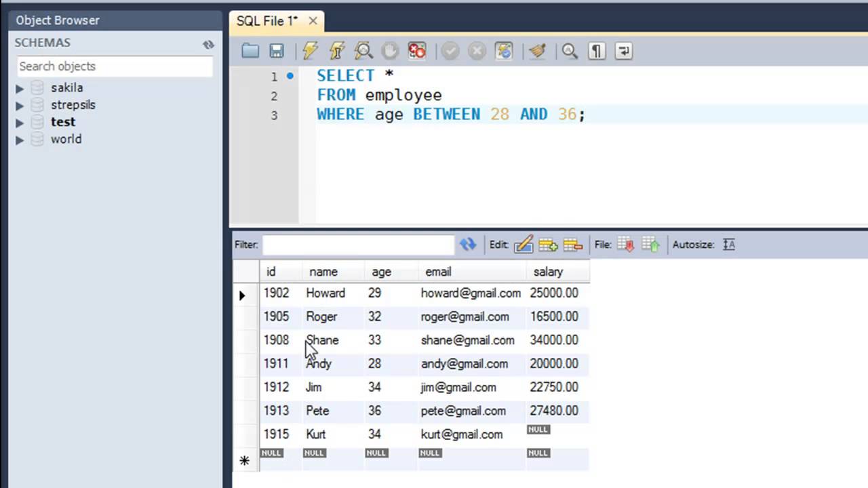Click the line 1 statement marker dot
This screenshot has height=488, width=868.
click(290, 76)
